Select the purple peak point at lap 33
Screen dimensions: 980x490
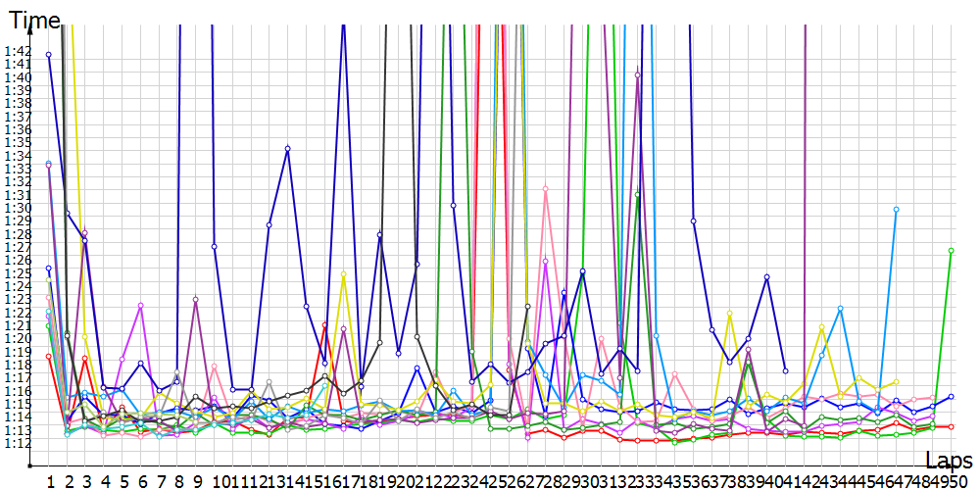pyautogui.click(x=638, y=74)
